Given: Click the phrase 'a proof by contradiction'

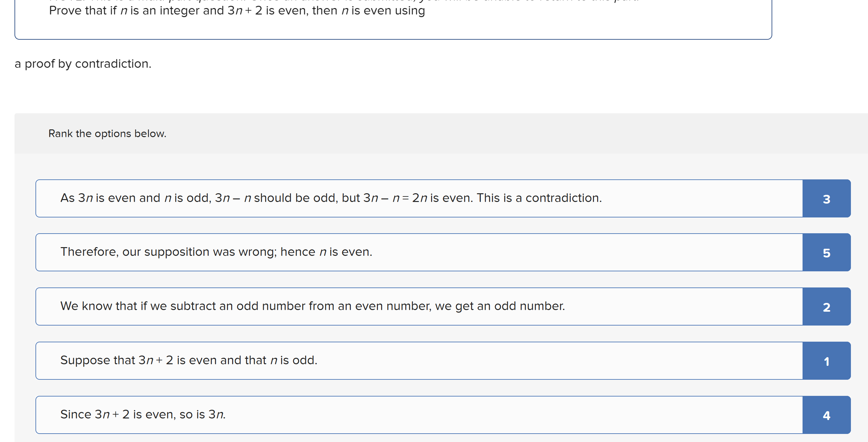Looking at the screenshot, I should pyautogui.click(x=83, y=64).
